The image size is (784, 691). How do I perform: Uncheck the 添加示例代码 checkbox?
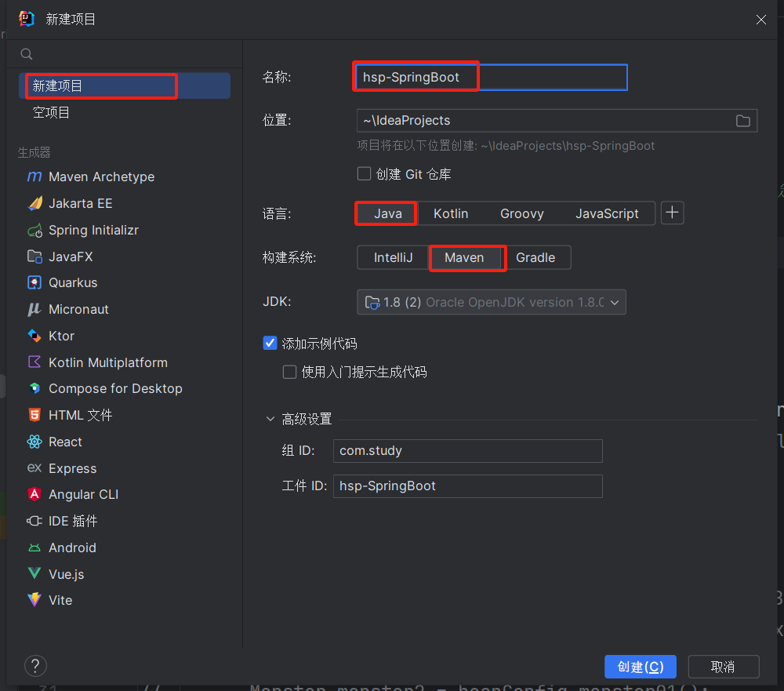click(270, 344)
